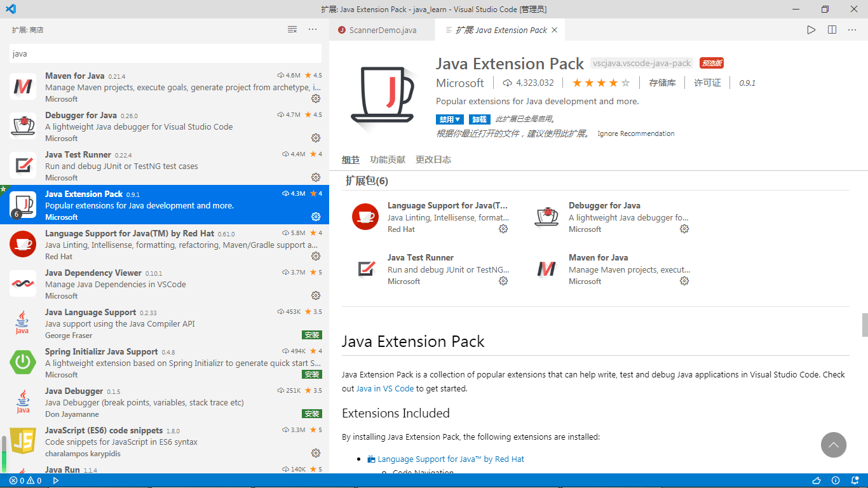Open the extensions view more actions menu
The image size is (868, 488).
click(x=313, y=30)
